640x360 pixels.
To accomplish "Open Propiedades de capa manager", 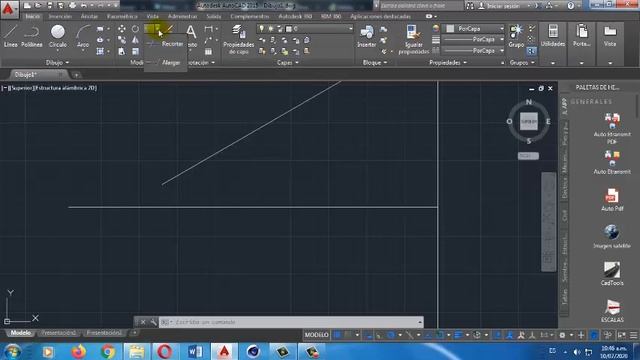I will [x=239, y=39].
